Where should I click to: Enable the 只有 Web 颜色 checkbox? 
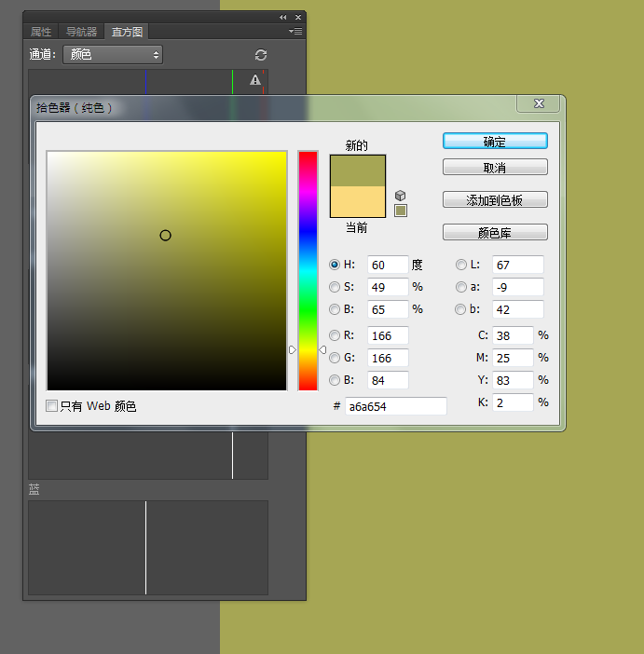(52, 406)
